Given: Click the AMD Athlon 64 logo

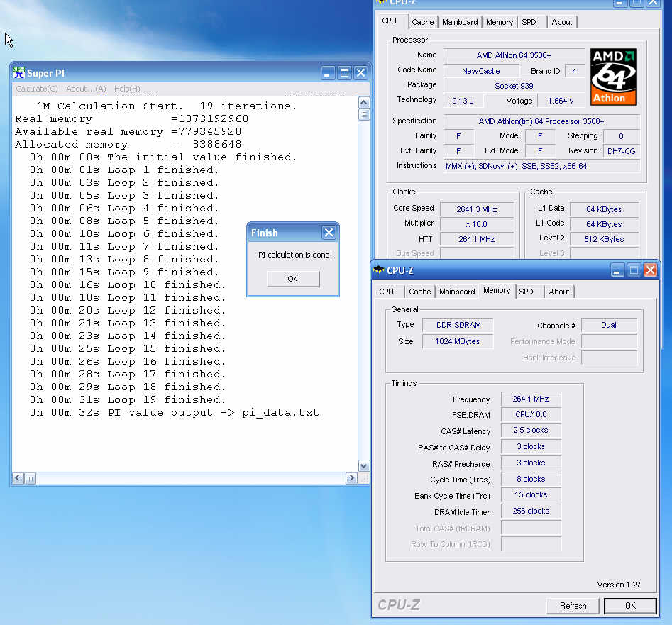Looking at the screenshot, I should (613, 77).
